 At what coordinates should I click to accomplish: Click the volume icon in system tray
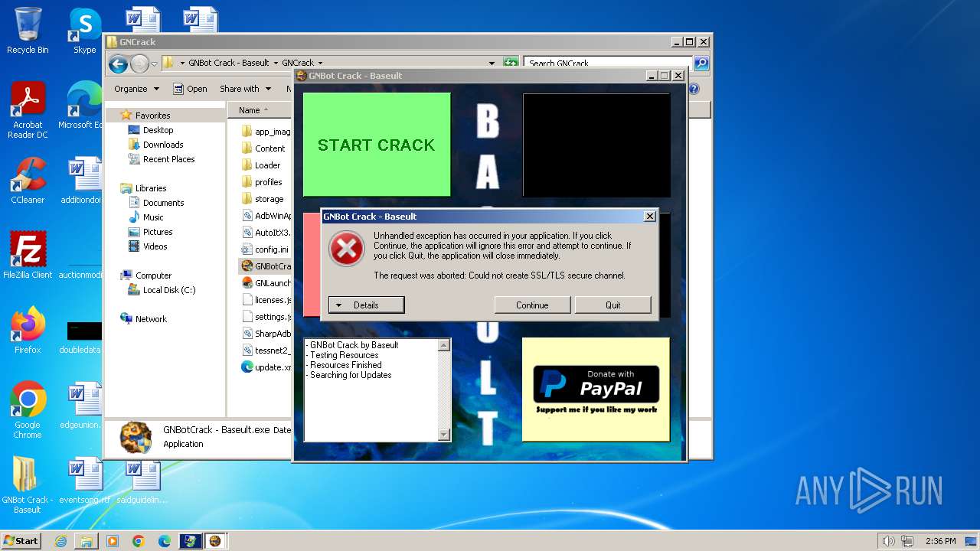pyautogui.click(x=888, y=541)
